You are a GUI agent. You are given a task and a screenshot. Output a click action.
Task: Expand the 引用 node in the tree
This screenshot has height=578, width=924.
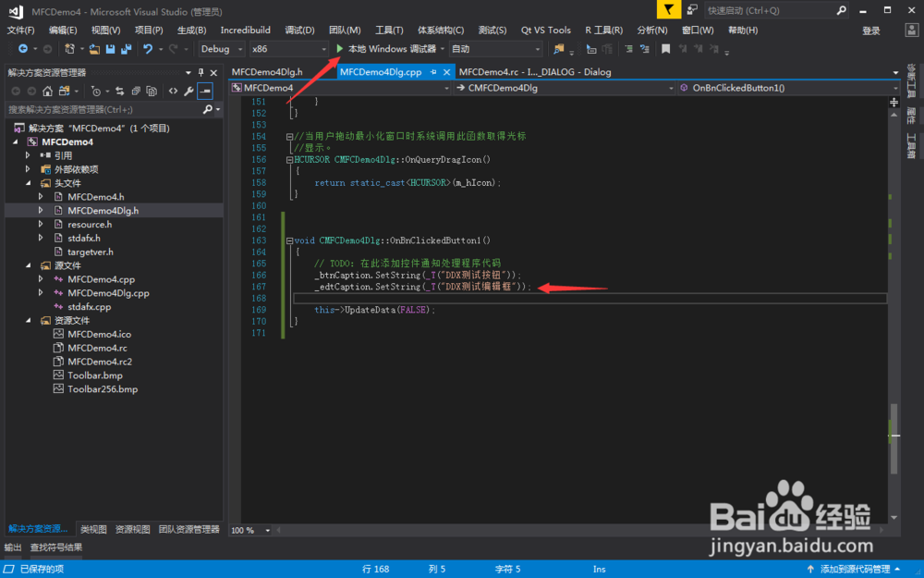point(28,155)
